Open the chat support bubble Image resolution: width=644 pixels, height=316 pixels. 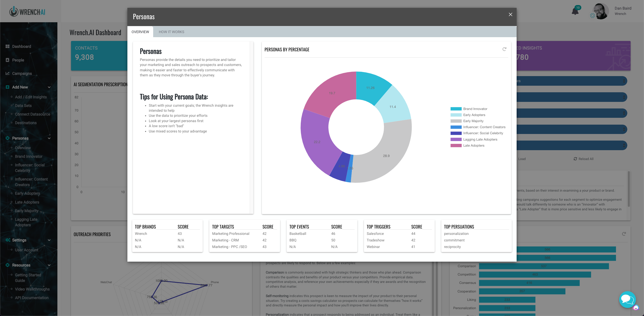click(x=627, y=300)
